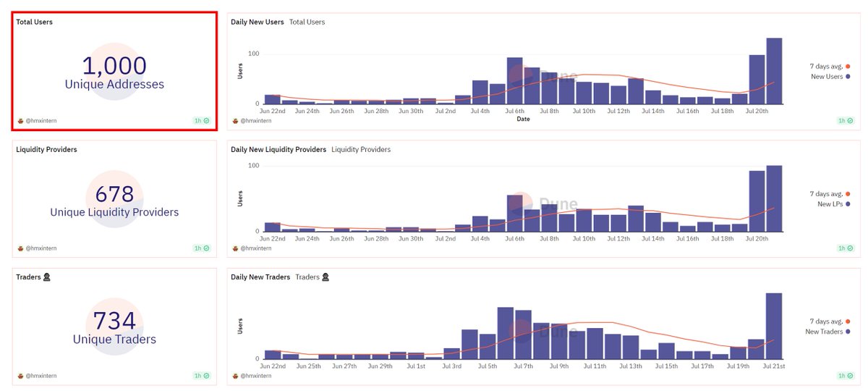Click 1h refresh badge in Daily New Traders chart
This screenshot has width=868, height=391.
pos(847,376)
